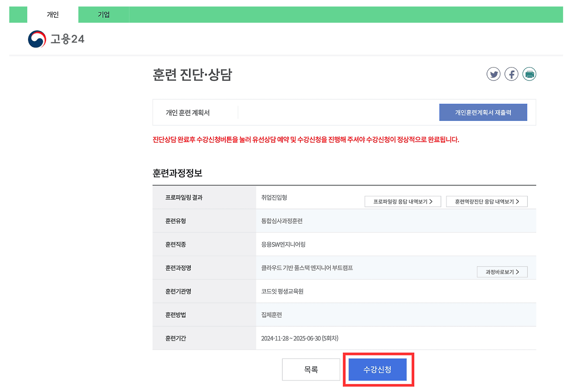Screen dimensions: 572x392
Task: Open 훈련역량진단 응답 내역보기 details
Action: 487,201
